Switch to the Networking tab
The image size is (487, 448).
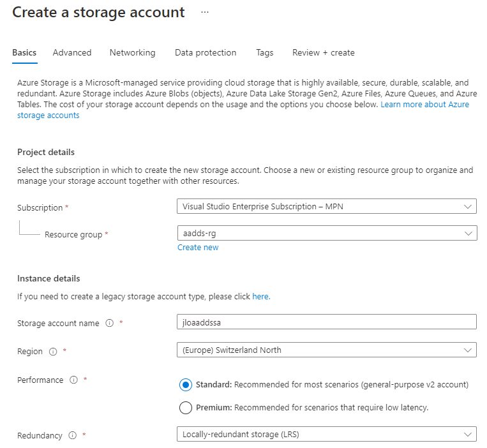coord(133,53)
